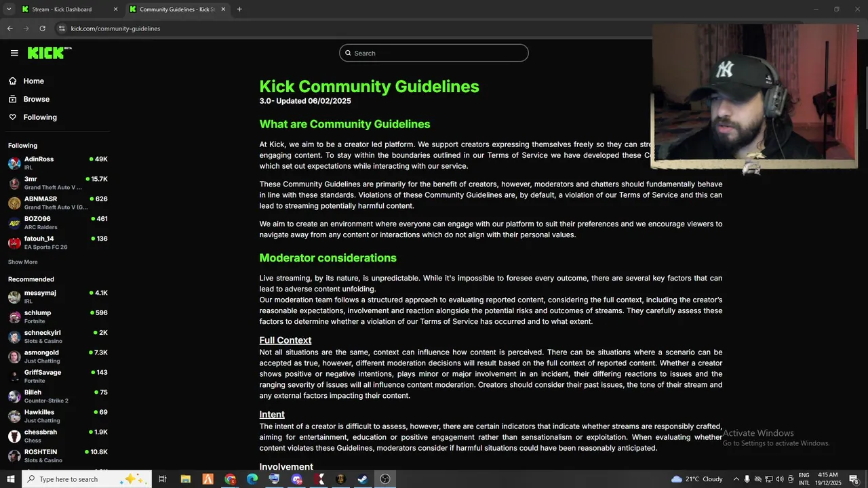The height and width of the screenshot is (488, 868).
Task: Open the network tray icon
Action: coord(769,479)
